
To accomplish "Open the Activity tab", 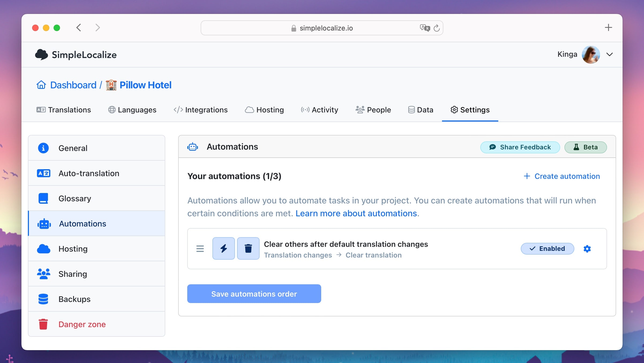I will (x=319, y=110).
